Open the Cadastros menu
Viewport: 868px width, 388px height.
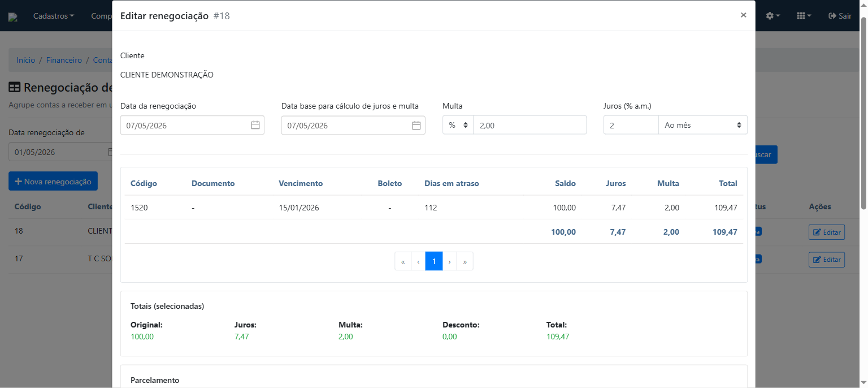pos(54,16)
